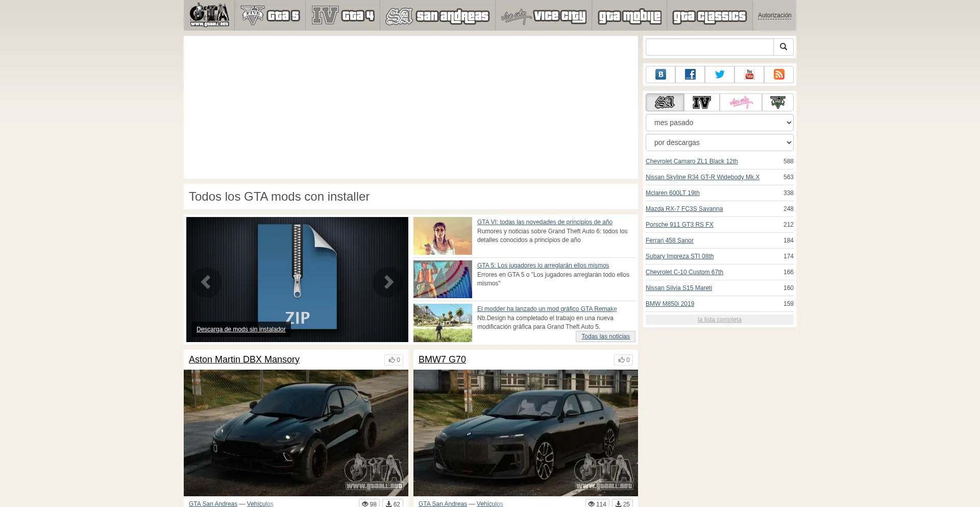The image size is (980, 507).
Task: Switch top list to GTA IV tab
Action: point(702,102)
